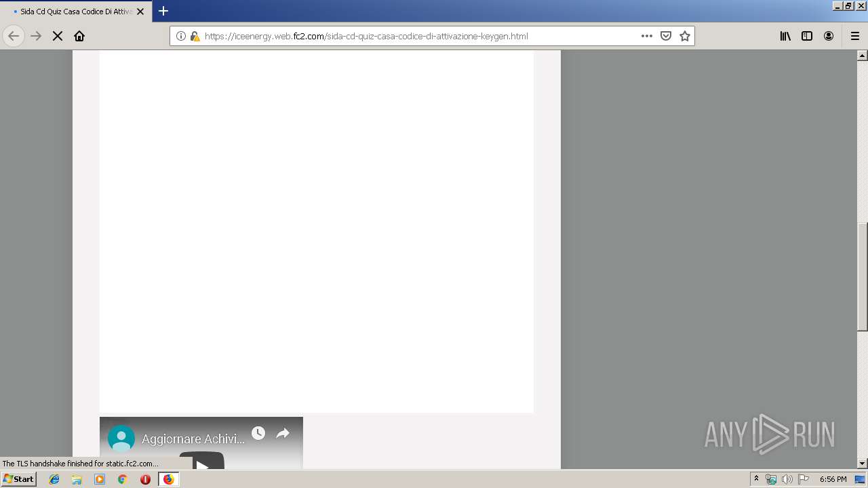Go back to the previous page

tap(14, 36)
